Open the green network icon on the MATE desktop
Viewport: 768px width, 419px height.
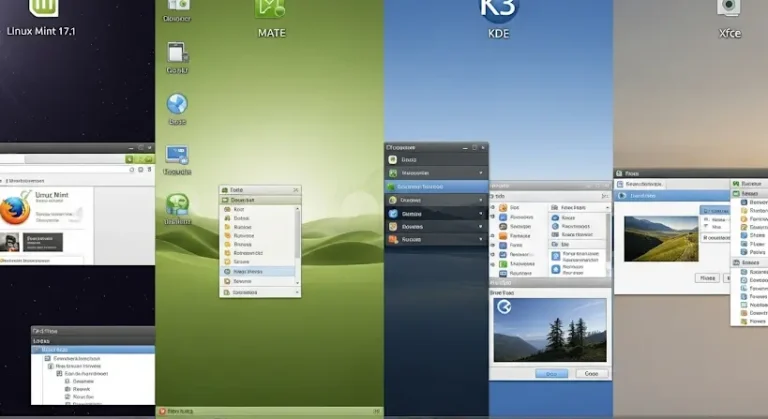pos(177,204)
